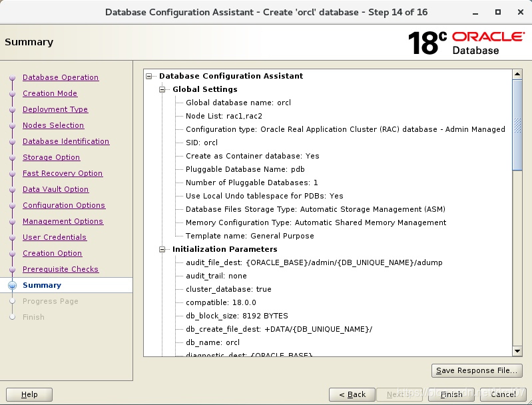Click the summary vertical scrollbar thumb
Image resolution: width=532 pixels, height=405 pixels.
tap(517, 125)
